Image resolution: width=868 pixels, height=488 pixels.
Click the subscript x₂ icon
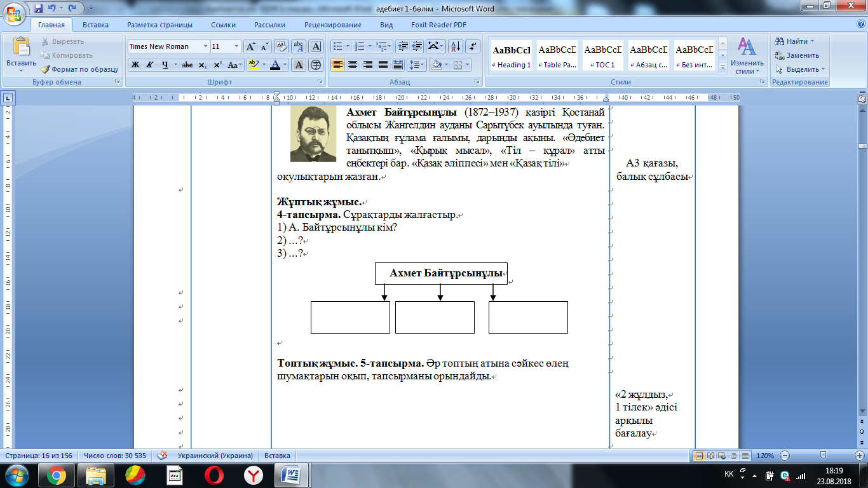(203, 65)
